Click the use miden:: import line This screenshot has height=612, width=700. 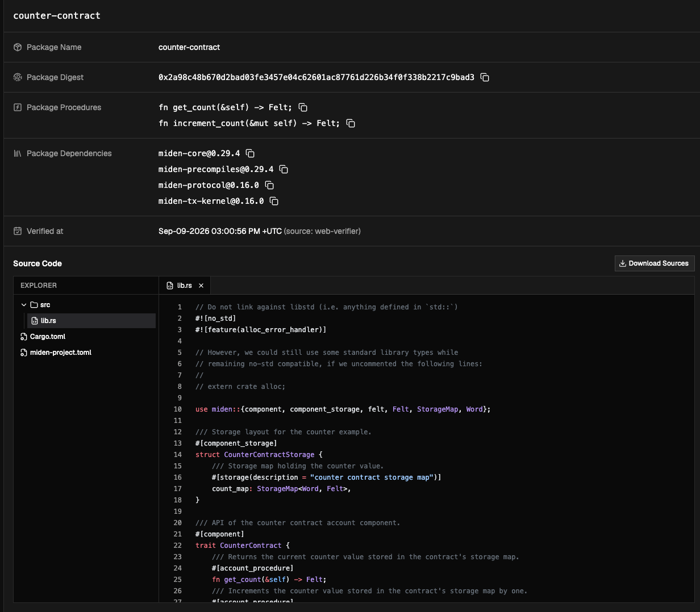tap(343, 409)
